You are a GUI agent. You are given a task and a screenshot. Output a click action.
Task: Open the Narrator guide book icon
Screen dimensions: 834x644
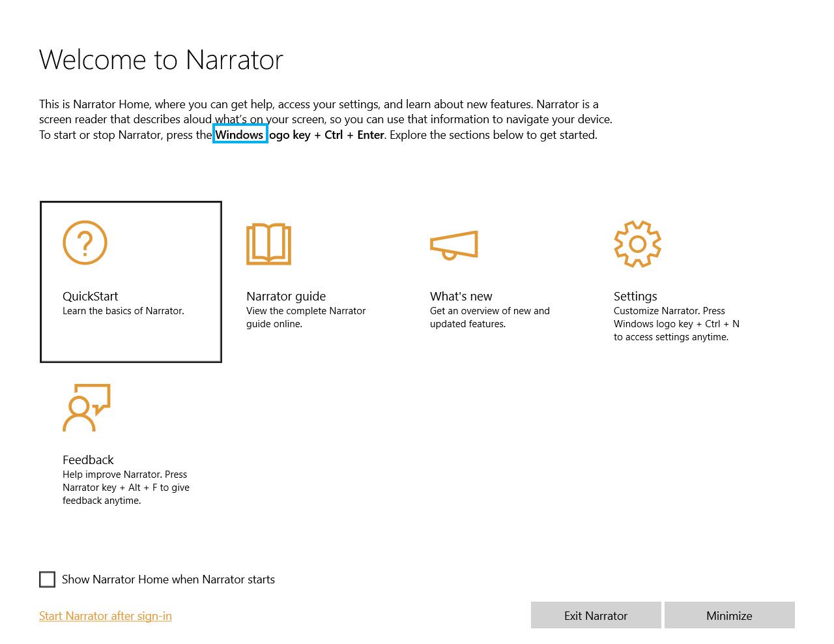[x=268, y=244]
